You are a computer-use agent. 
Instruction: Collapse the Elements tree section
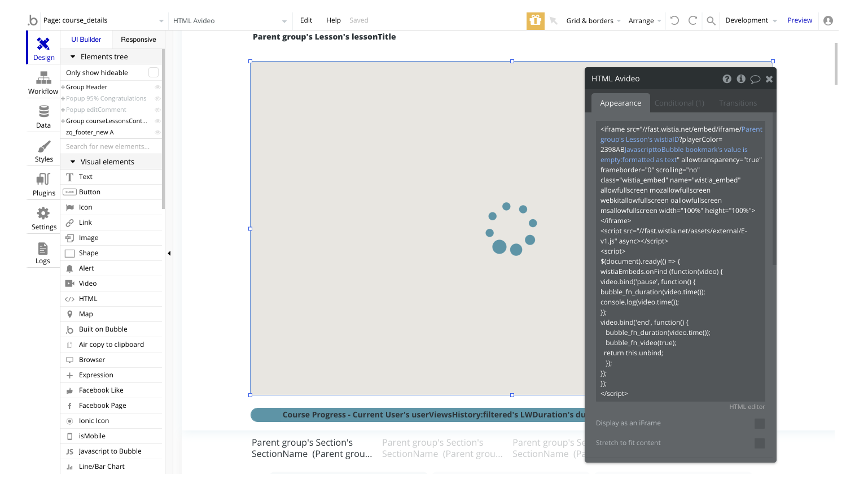click(73, 56)
